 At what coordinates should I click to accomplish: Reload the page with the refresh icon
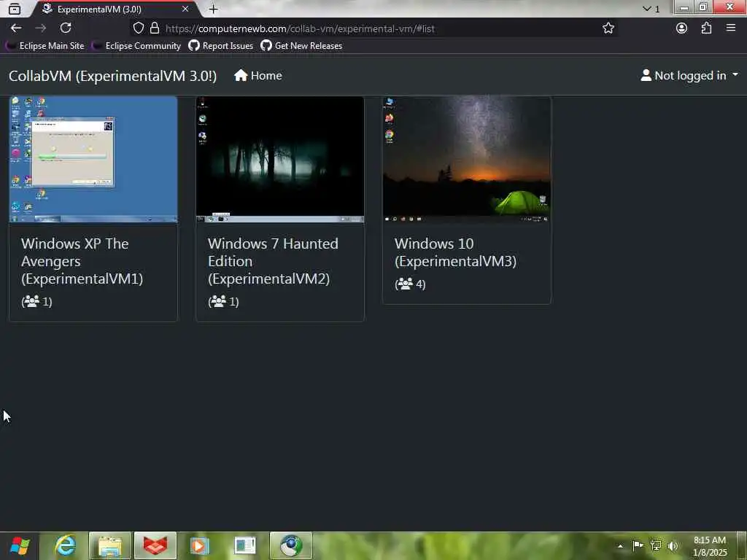[66, 28]
